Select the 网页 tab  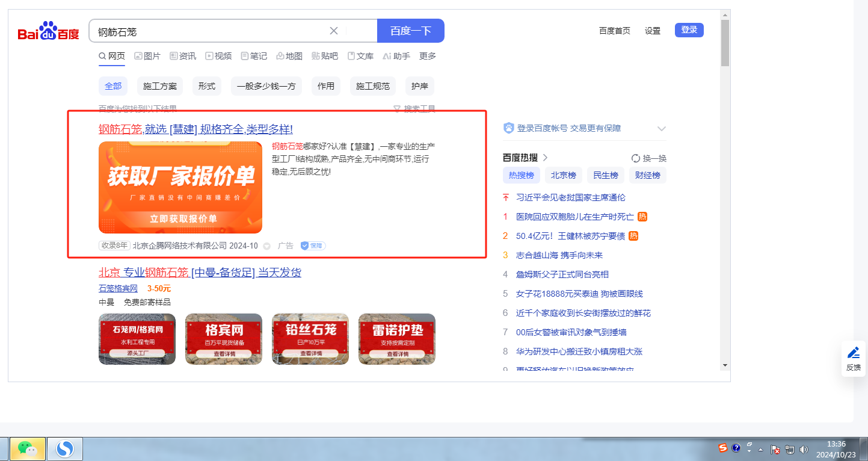[x=112, y=56]
